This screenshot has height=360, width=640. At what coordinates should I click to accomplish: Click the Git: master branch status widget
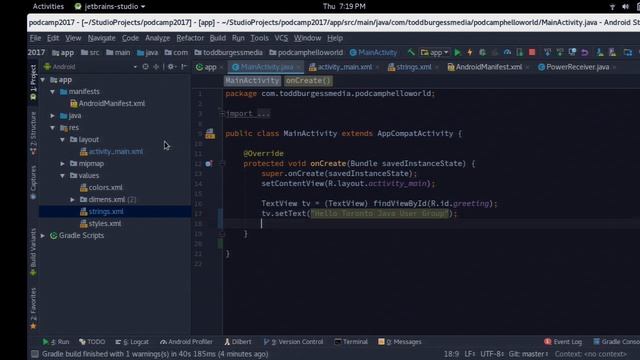pyautogui.click(x=528, y=354)
